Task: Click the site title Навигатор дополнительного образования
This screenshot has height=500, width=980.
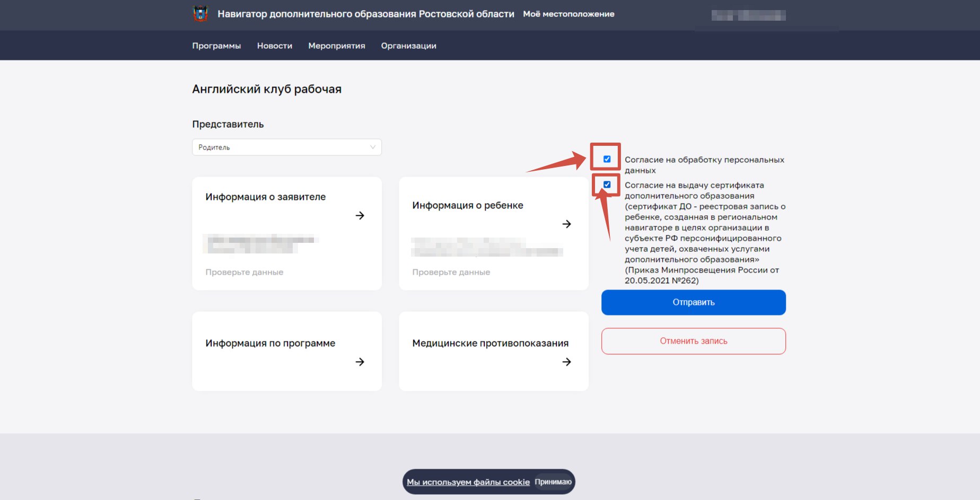Action: 365,14
